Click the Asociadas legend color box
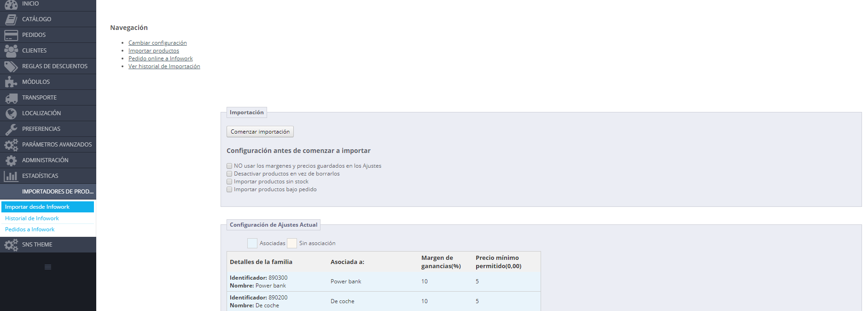 tap(252, 243)
